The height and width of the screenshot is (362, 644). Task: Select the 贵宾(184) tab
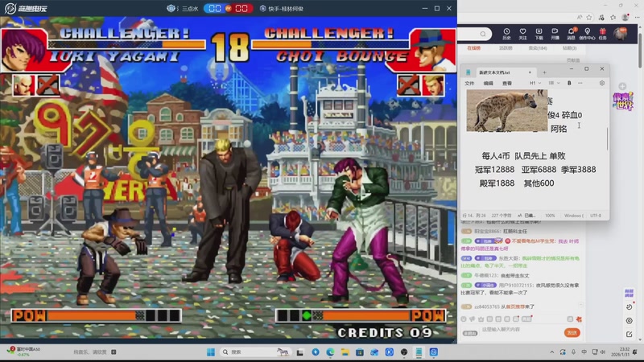click(x=538, y=48)
